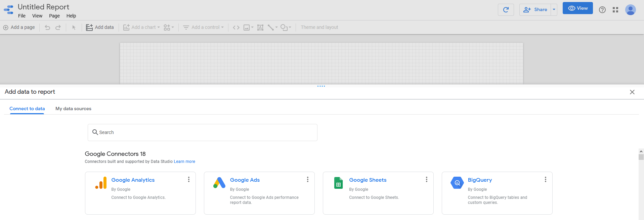Click the redo arrow icon

click(58, 28)
